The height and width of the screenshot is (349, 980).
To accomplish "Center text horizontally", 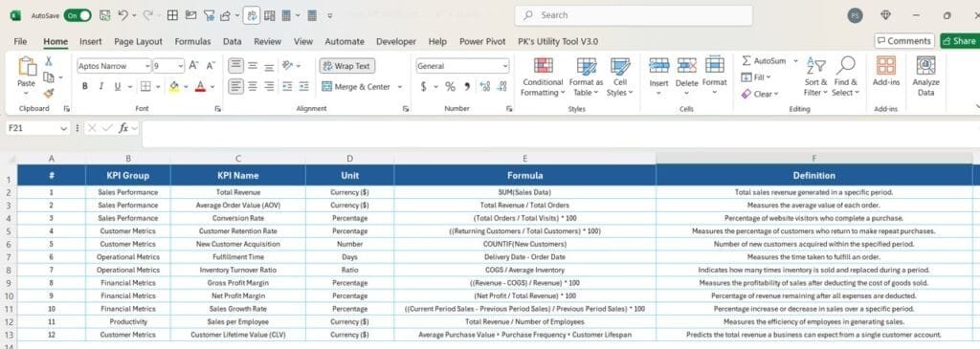I will (253, 87).
